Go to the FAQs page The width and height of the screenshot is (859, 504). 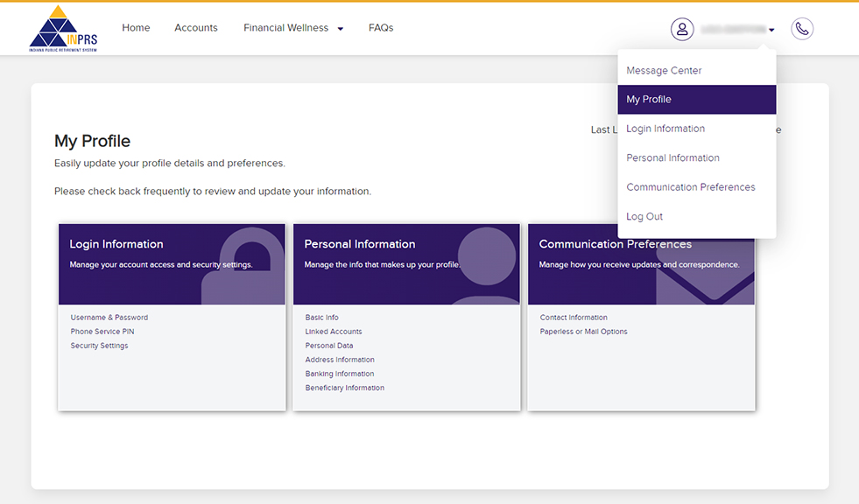click(381, 27)
